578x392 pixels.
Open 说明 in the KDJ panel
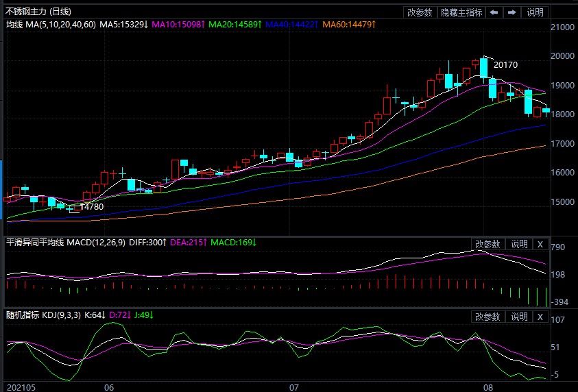pyautogui.click(x=519, y=317)
